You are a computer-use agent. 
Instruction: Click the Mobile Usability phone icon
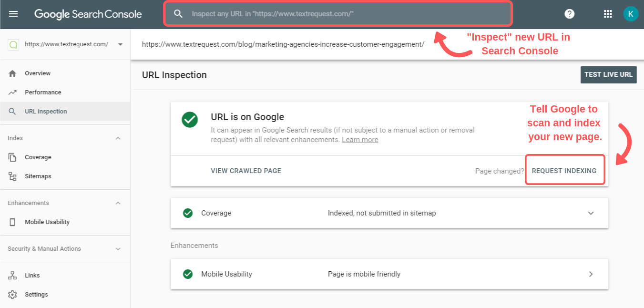[13, 222]
